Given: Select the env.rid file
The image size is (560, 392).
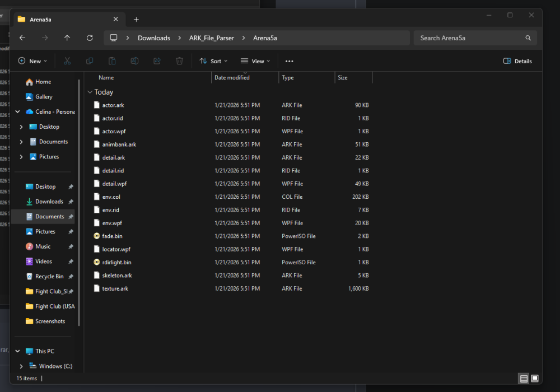Looking at the screenshot, I should tap(110, 210).
